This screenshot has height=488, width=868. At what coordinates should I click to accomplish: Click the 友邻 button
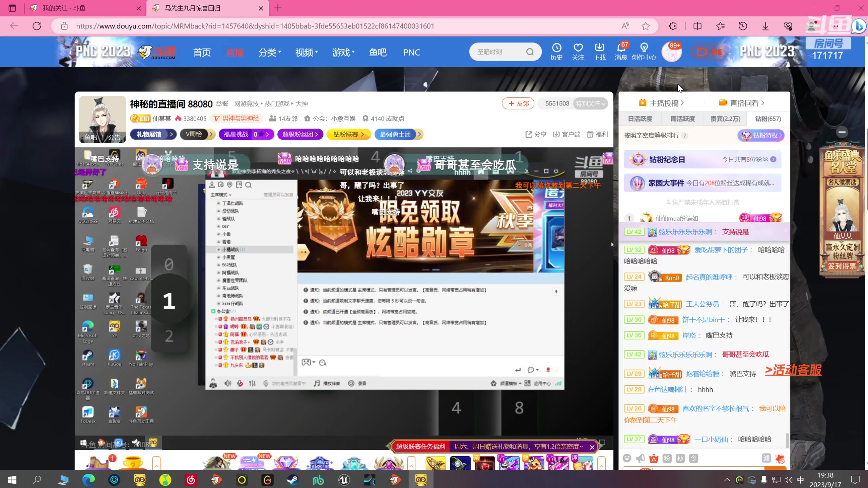[x=518, y=104]
